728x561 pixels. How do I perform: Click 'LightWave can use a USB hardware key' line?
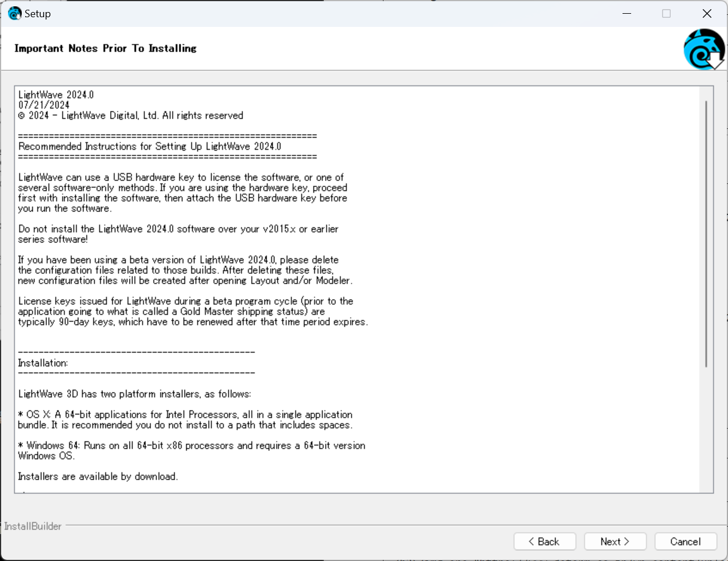coord(181,177)
